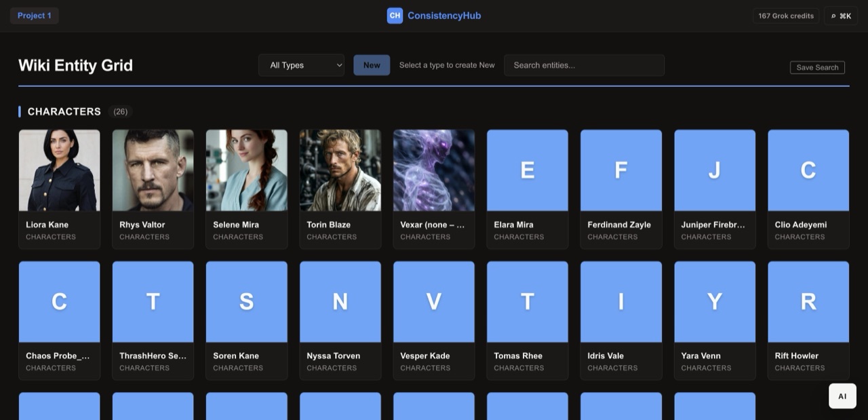Open the ⌘K search shortcut button
The width and height of the screenshot is (868, 420).
coord(841,16)
